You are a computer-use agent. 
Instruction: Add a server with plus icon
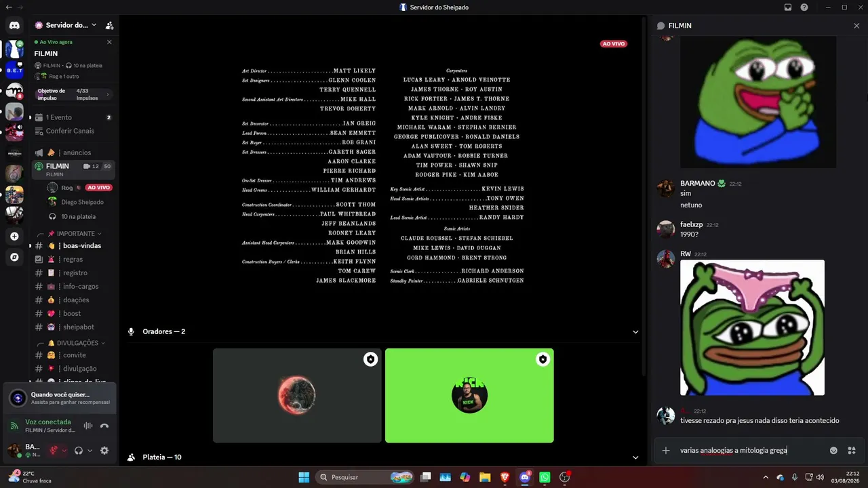[x=14, y=237]
